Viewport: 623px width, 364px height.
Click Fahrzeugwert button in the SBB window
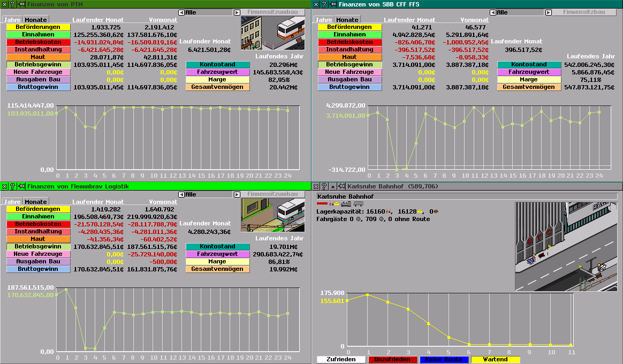point(529,72)
